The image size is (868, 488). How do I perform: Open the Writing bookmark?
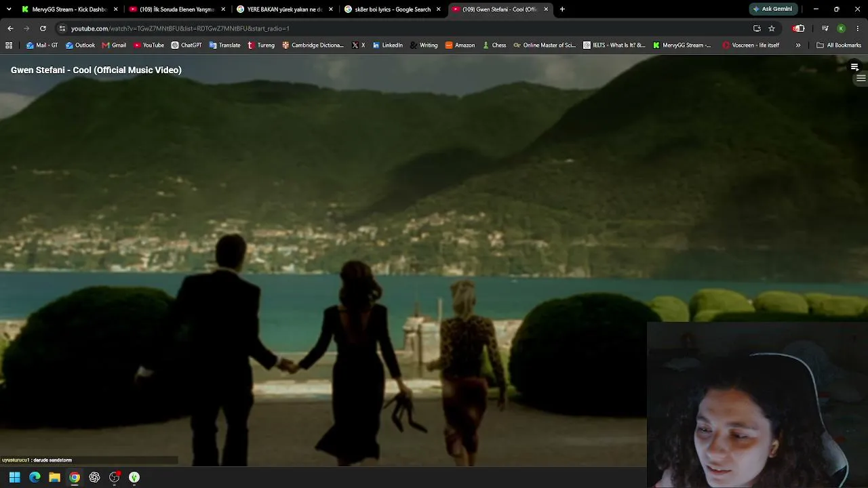pyautogui.click(x=424, y=45)
